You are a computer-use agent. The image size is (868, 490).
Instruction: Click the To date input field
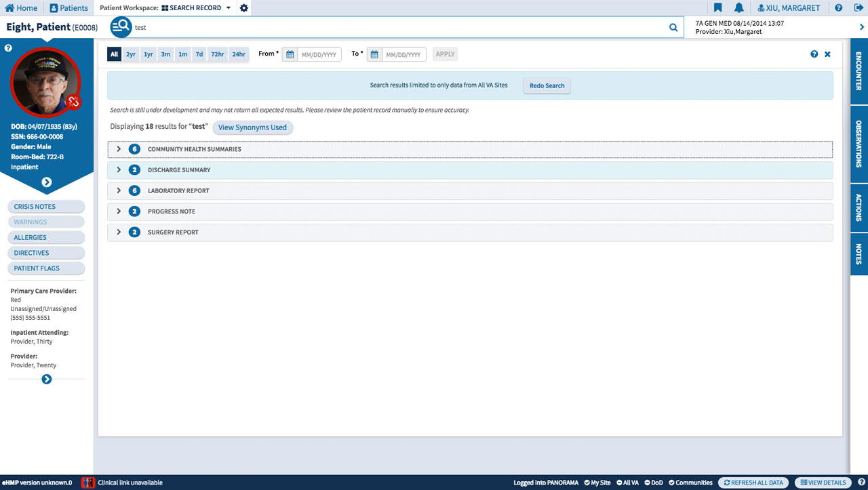(404, 54)
